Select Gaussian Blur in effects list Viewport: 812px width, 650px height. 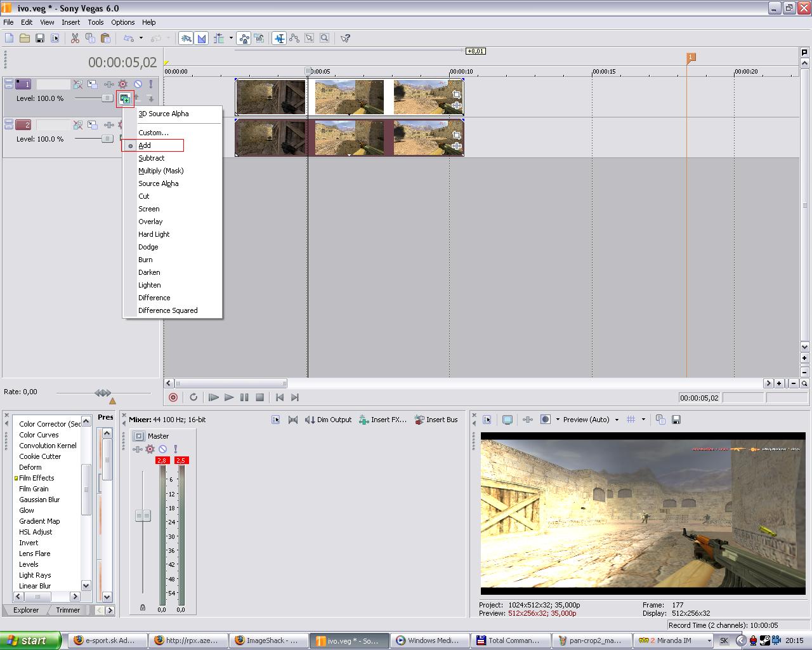39,500
